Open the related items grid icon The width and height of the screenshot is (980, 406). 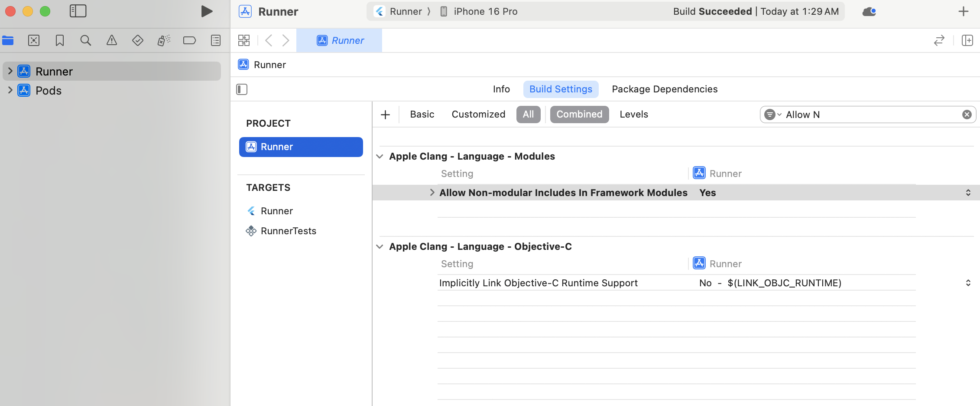click(244, 40)
